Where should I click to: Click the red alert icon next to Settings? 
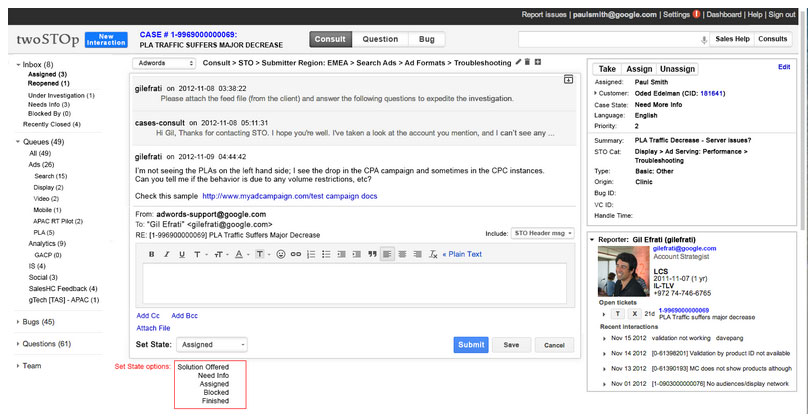pos(697,14)
